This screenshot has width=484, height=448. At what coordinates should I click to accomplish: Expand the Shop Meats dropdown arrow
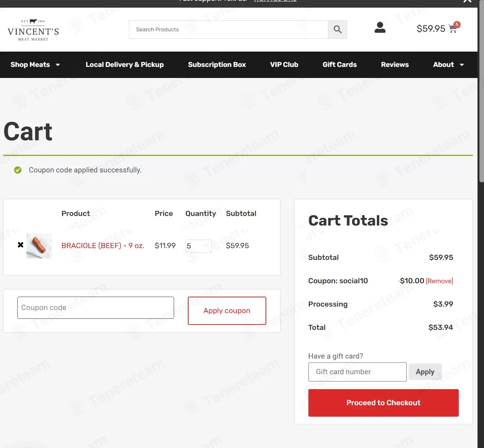click(x=58, y=65)
